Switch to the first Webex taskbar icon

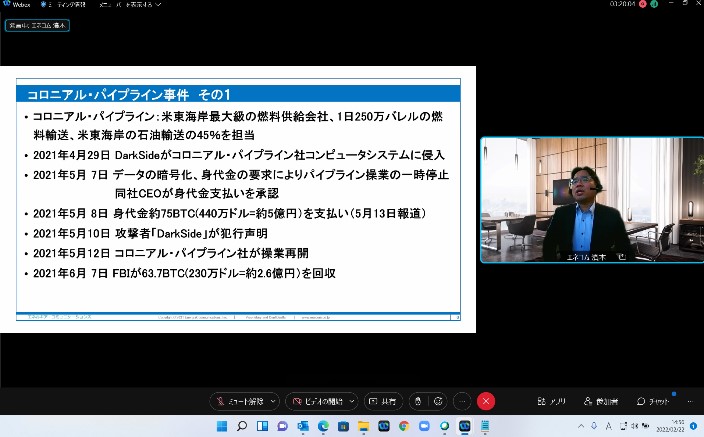click(x=384, y=426)
